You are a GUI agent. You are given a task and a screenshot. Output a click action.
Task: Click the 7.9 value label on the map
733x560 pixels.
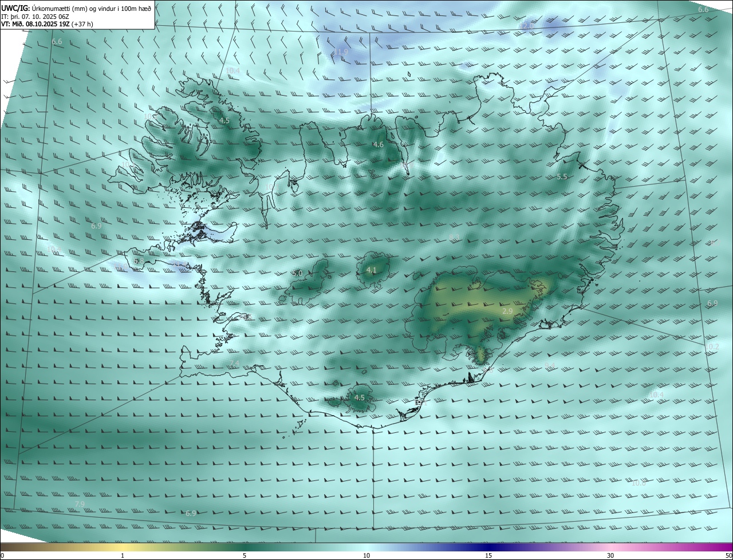[80, 504]
